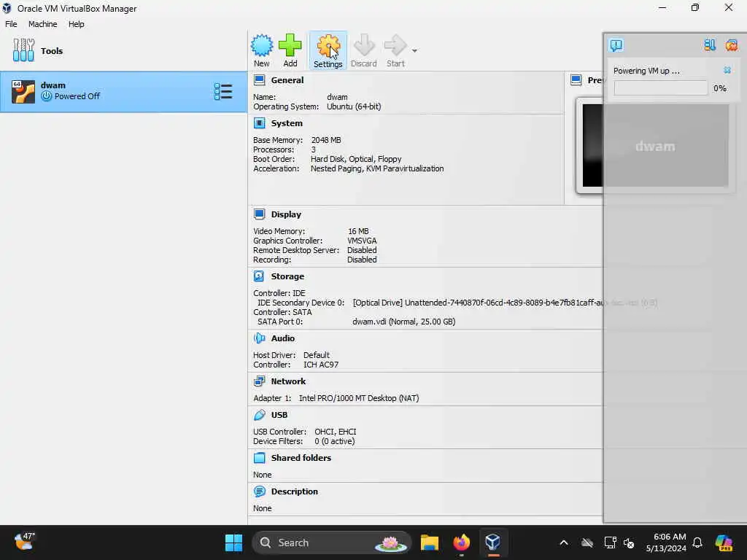747x560 pixels.
Task: Click the New virtual machine icon
Action: pos(262,45)
